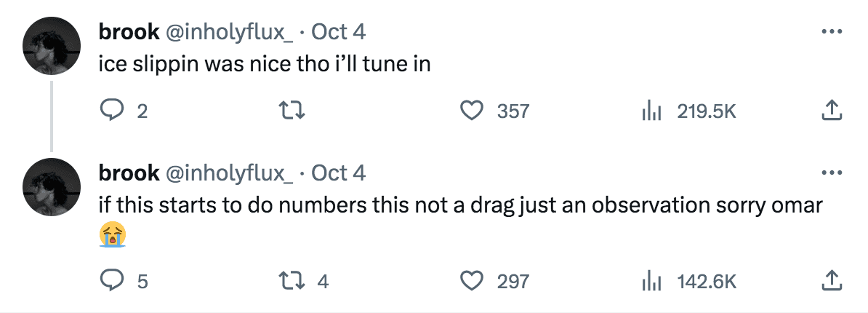Like the 'ice slippin was nice' tweet
This screenshot has width=868, height=313.
pyautogui.click(x=473, y=111)
